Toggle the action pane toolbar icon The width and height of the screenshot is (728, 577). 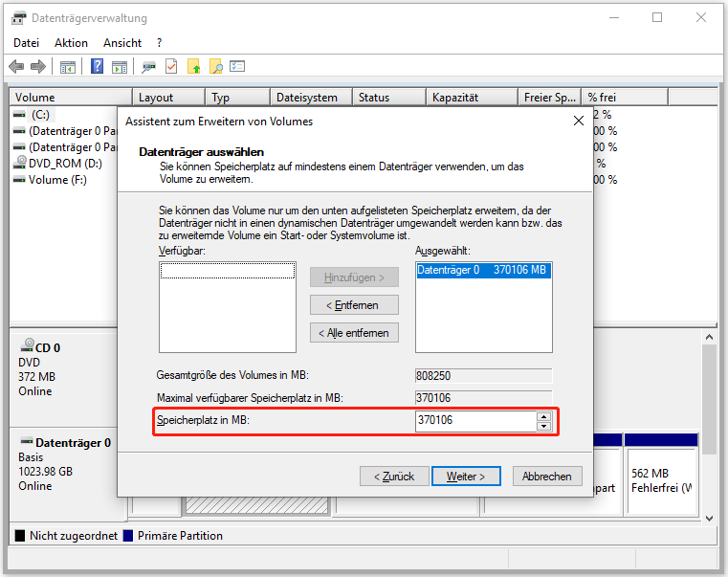pyautogui.click(x=120, y=67)
